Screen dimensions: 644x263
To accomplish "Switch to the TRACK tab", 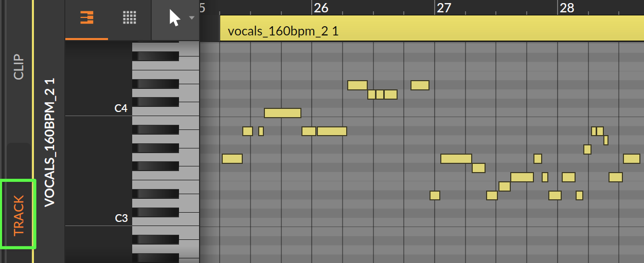I will tap(19, 215).
